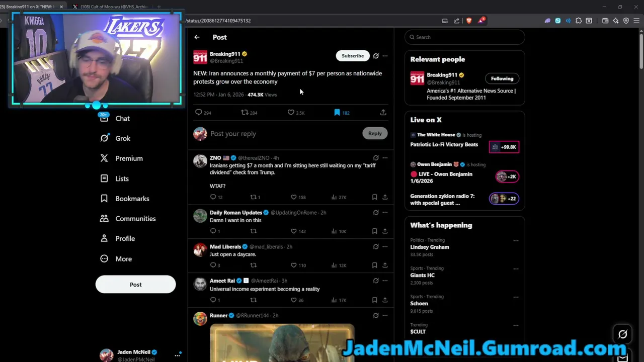Reply to Mad Liberals comment
The height and width of the screenshot is (362, 644).
click(x=213, y=265)
